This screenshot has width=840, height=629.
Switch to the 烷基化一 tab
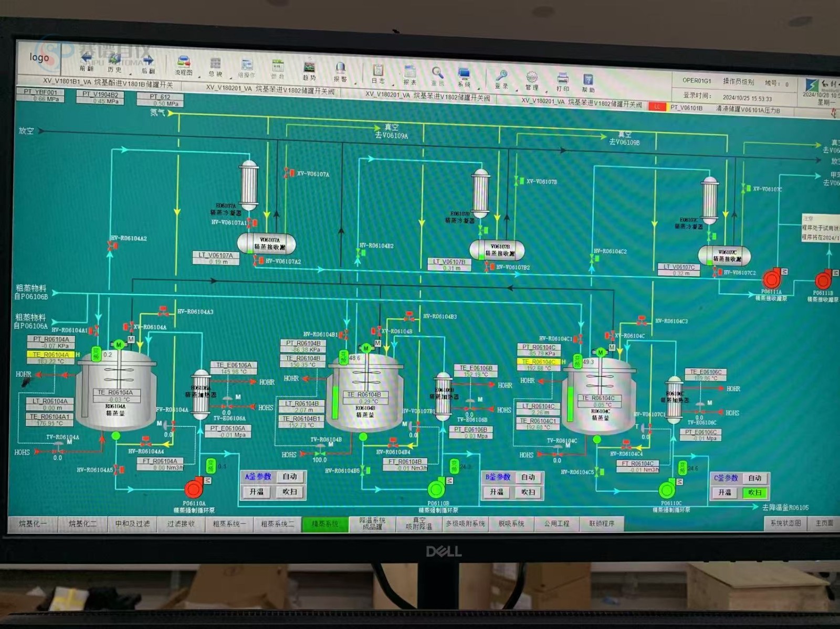click(x=33, y=524)
